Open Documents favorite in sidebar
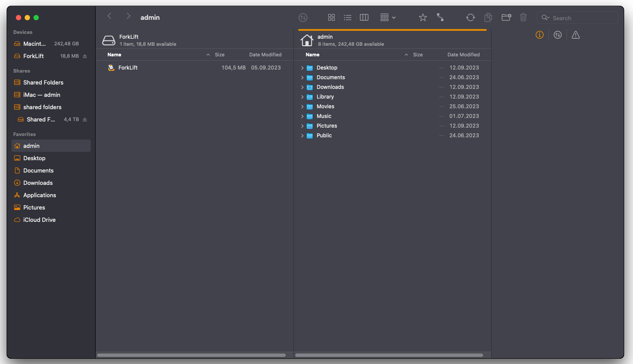 tap(51, 170)
